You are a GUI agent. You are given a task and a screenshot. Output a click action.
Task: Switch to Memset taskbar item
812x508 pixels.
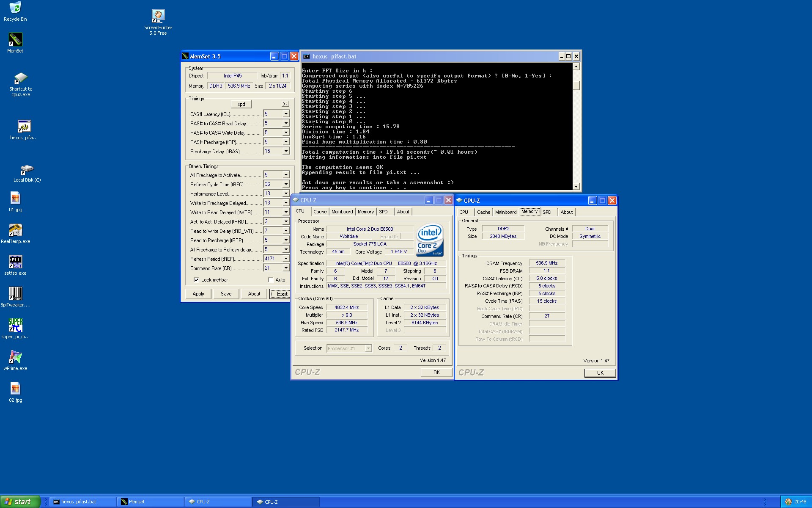point(151,502)
